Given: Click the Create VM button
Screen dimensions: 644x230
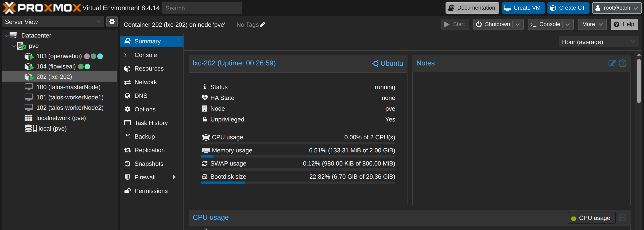Looking at the screenshot, I should (x=523, y=8).
